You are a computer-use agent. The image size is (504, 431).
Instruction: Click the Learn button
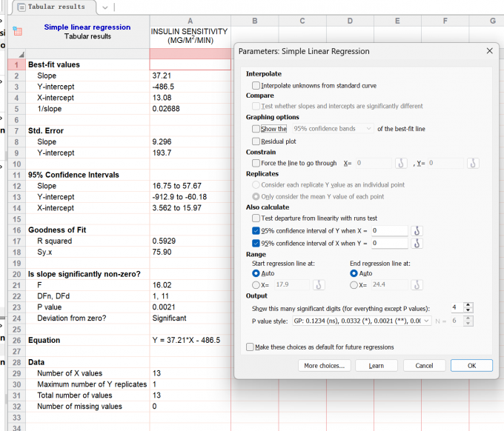click(x=376, y=366)
